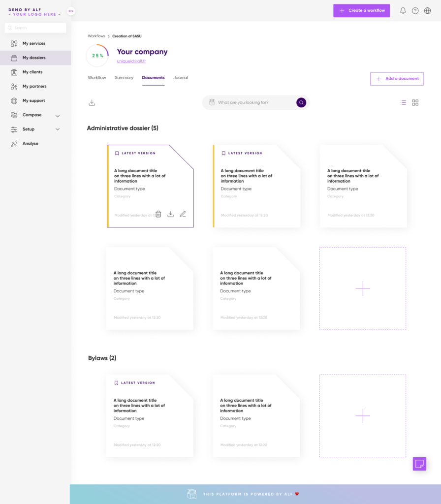The width and height of the screenshot is (441, 504).
Task: Download all documents using toolbar download icon
Action: coord(92,102)
